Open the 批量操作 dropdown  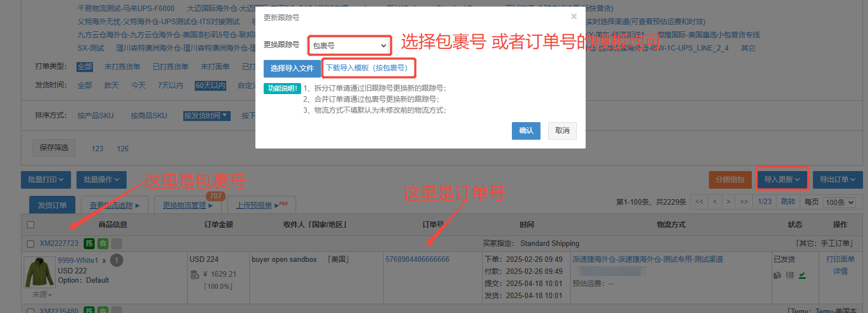tap(101, 179)
